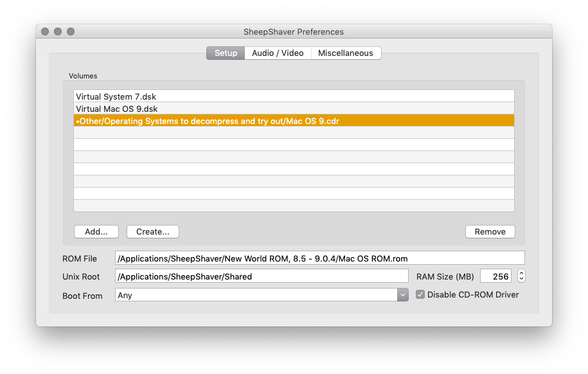This screenshot has width=588, height=374.
Task: Edit the Unix Root path field
Action: [x=262, y=276]
